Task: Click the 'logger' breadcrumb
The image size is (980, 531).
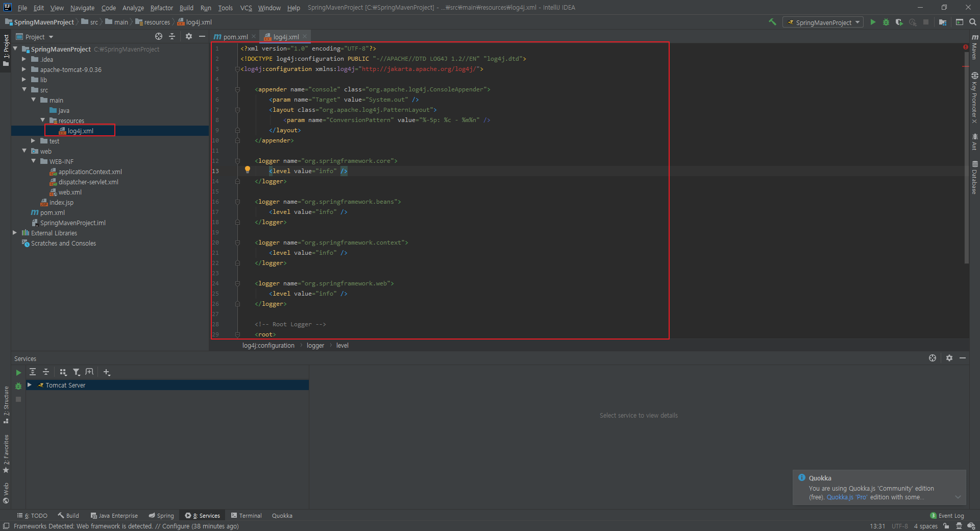Action: click(315, 346)
